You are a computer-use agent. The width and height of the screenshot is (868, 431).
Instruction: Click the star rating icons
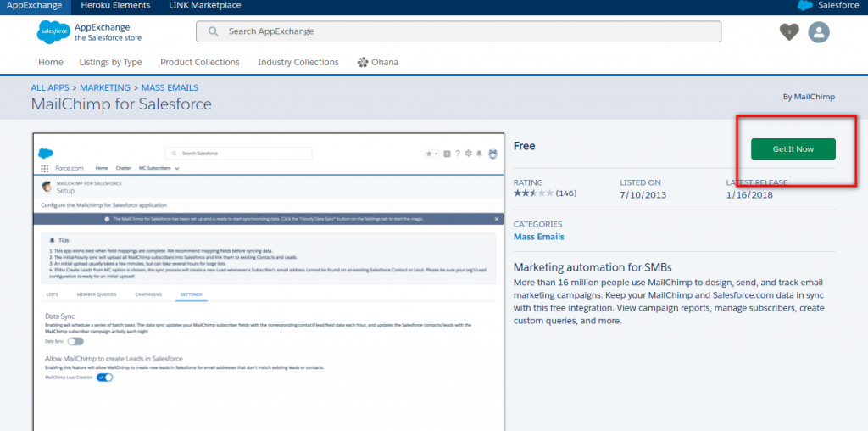(533, 193)
